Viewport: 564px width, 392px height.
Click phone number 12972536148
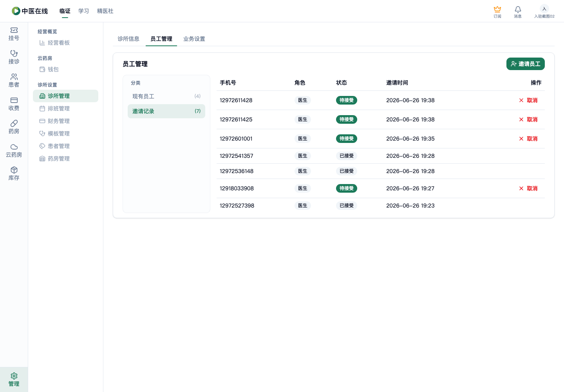click(237, 171)
